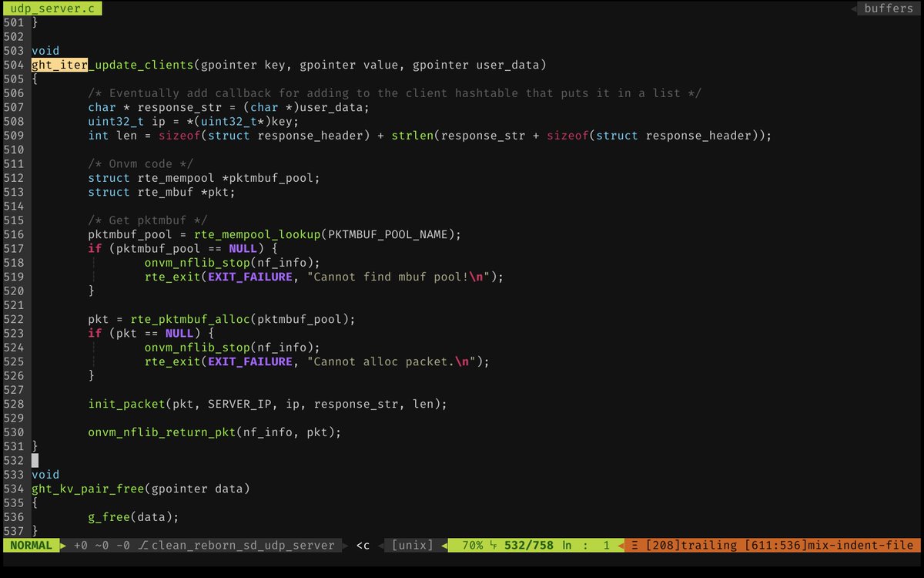Click the buffers label in tabline
Screen dimensions: 924x578
[889, 8]
